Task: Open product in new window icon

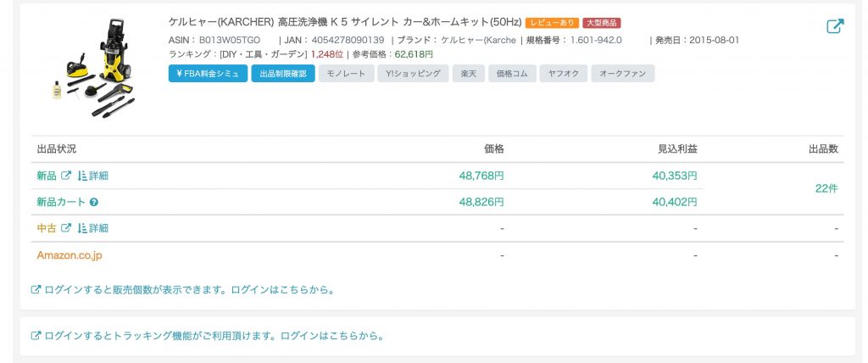Action: pyautogui.click(x=835, y=26)
